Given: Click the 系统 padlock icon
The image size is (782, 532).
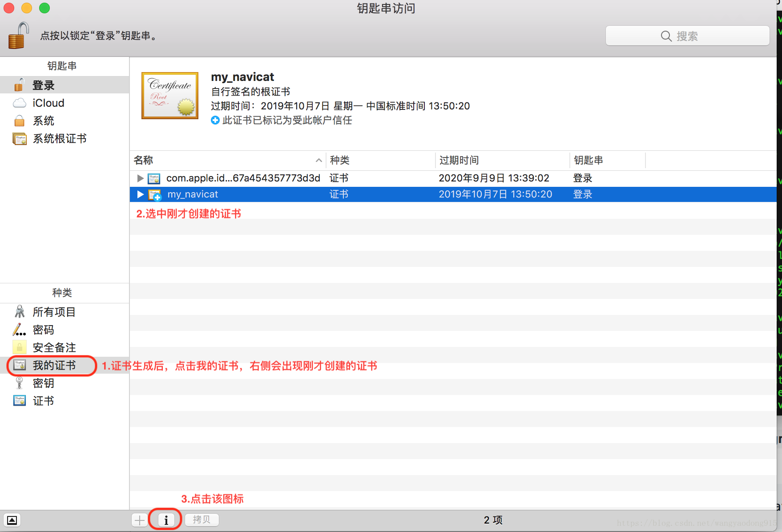Looking at the screenshot, I should click(20, 121).
